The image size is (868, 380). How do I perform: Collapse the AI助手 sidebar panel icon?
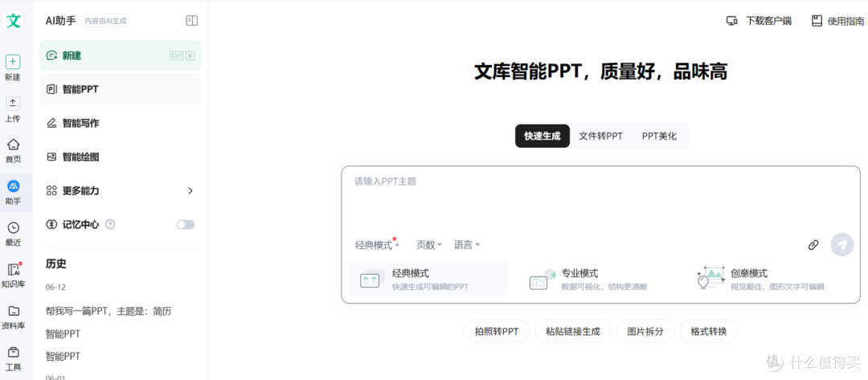191,21
